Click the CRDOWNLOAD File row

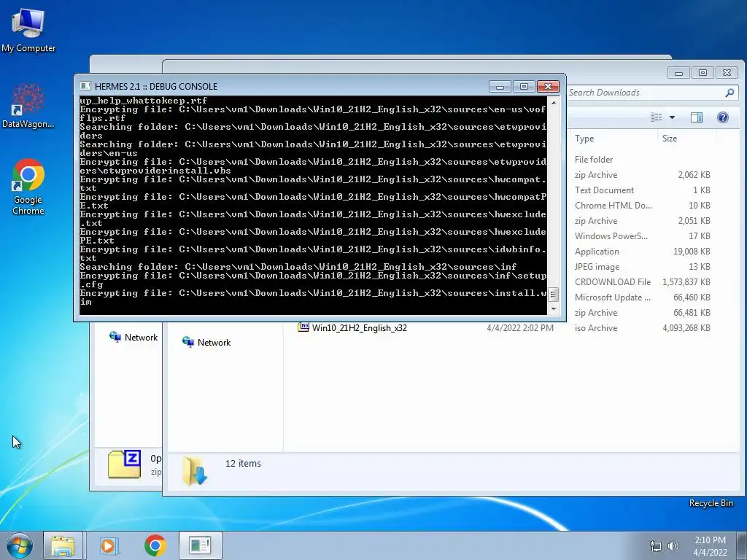point(613,282)
